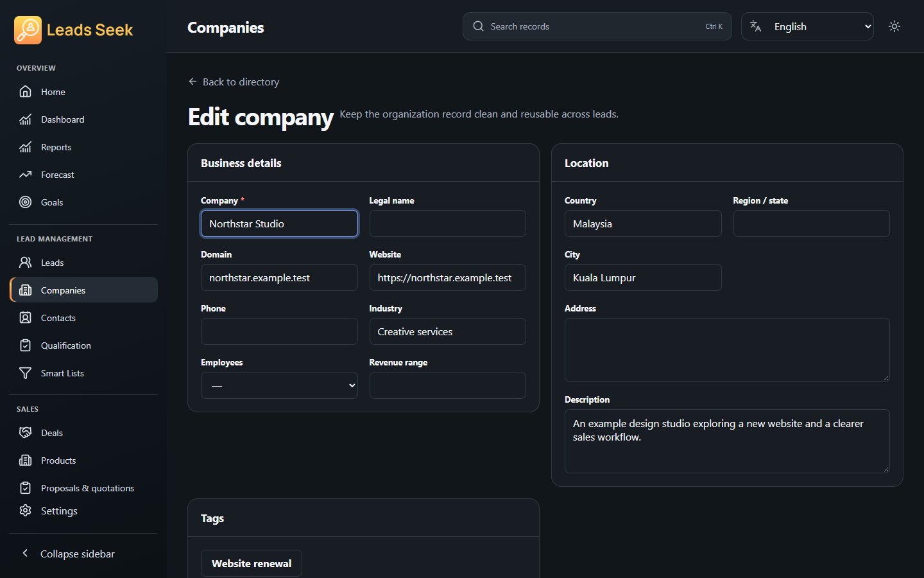Open the Companies sidebar item
Image resolution: width=924 pixels, height=578 pixels.
click(83, 290)
